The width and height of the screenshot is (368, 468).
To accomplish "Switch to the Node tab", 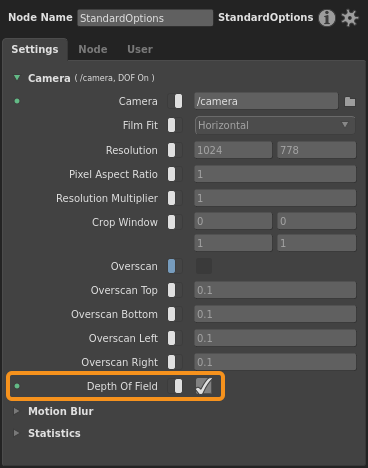I will (93, 49).
